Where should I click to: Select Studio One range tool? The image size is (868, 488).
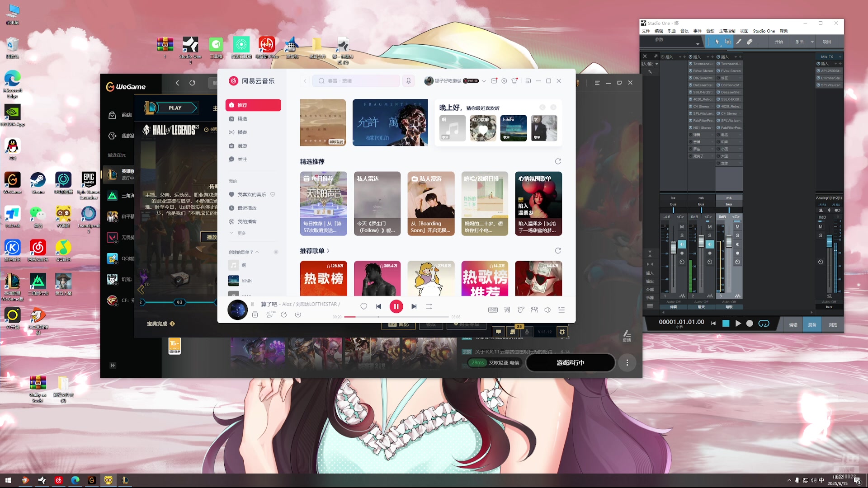pyautogui.click(x=728, y=42)
